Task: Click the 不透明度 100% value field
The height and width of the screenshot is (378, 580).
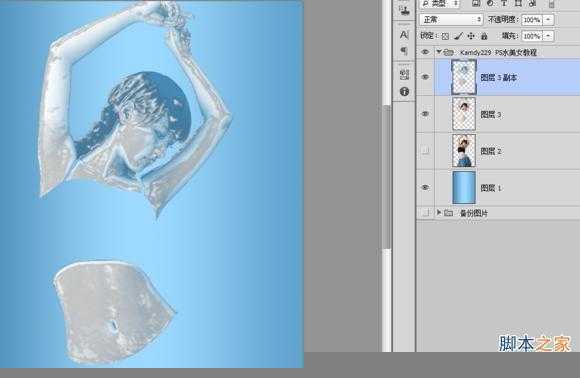Action: pos(532,20)
